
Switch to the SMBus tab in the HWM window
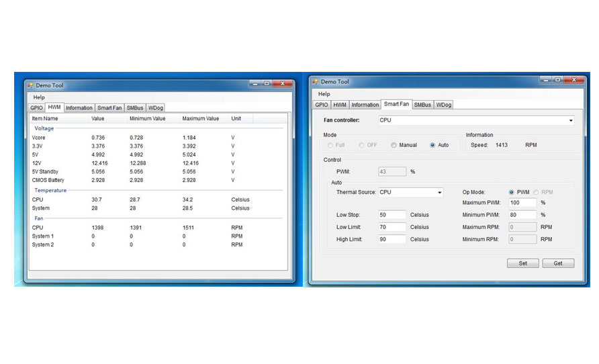pyautogui.click(x=135, y=107)
